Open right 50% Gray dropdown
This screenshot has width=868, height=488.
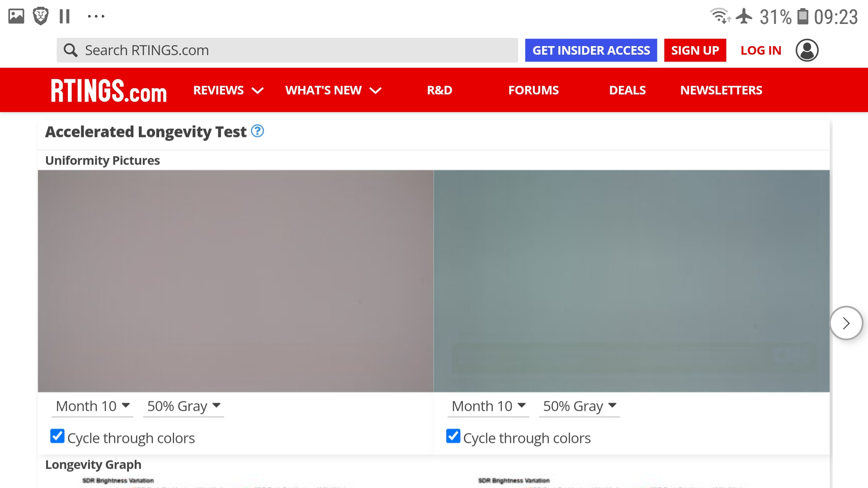(x=580, y=406)
